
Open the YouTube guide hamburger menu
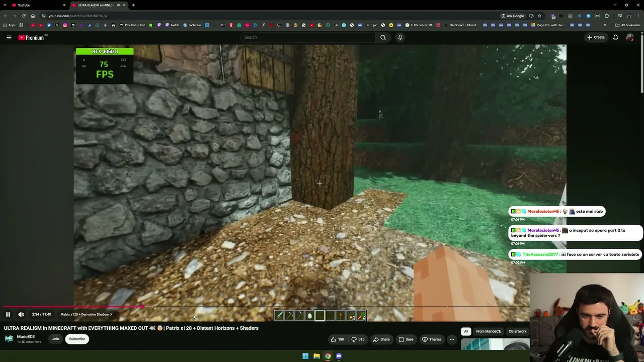point(9,37)
